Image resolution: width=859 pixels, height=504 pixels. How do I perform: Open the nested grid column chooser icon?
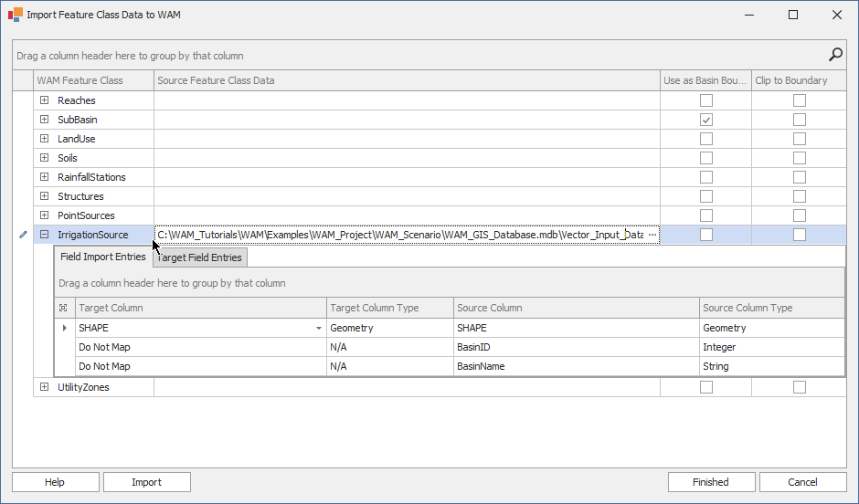click(64, 308)
